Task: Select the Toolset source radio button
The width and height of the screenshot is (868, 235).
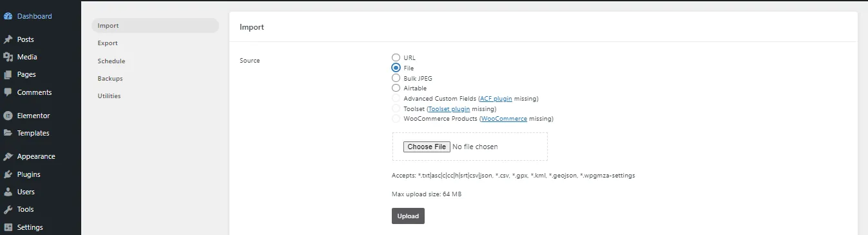Action: coord(396,108)
